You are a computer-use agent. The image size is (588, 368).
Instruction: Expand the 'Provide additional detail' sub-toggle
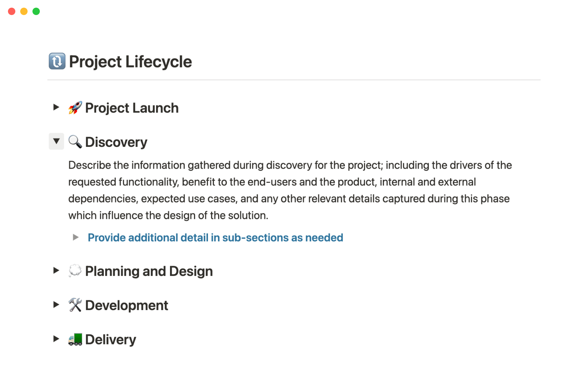tap(76, 237)
